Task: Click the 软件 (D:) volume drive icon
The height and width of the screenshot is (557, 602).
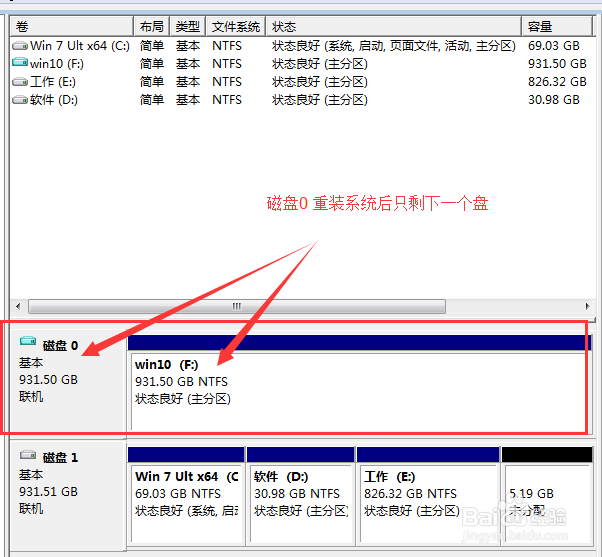Action: [20, 100]
